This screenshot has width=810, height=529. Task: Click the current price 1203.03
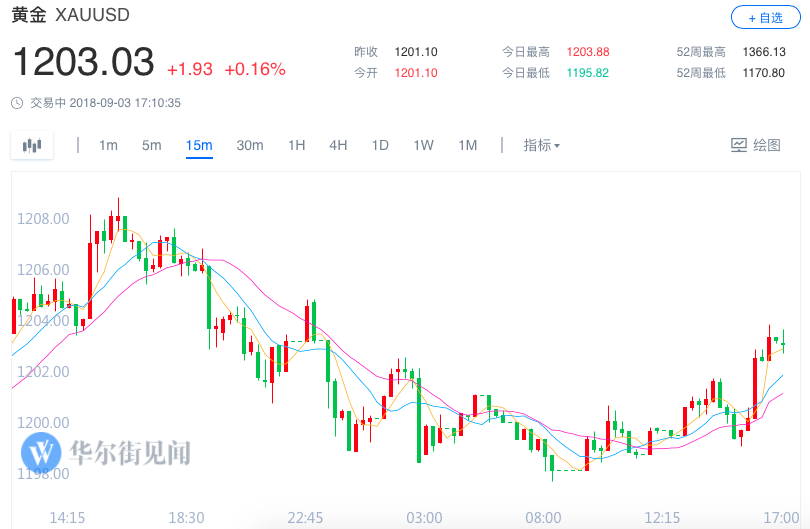click(83, 62)
